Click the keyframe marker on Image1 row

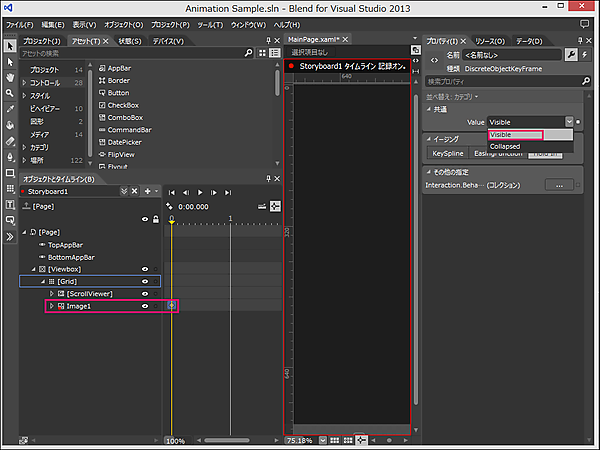(x=172, y=305)
